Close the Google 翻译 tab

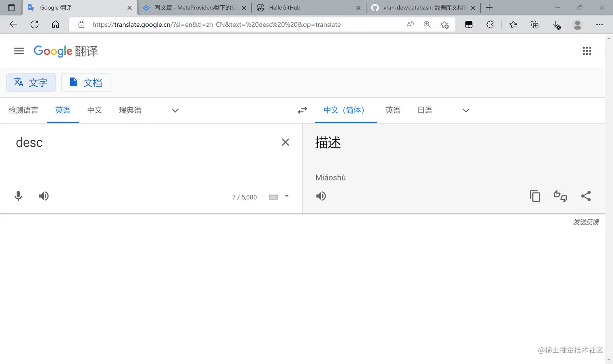(130, 8)
